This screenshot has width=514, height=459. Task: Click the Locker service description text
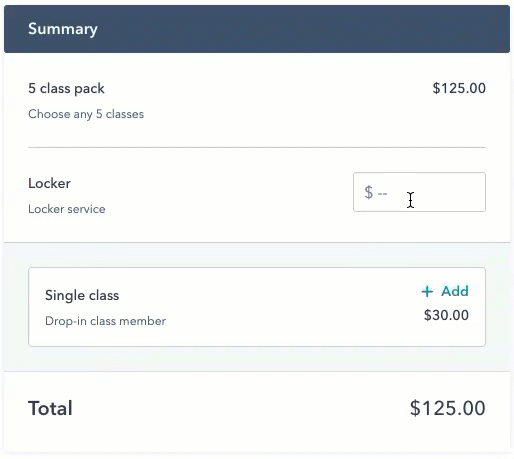67,209
